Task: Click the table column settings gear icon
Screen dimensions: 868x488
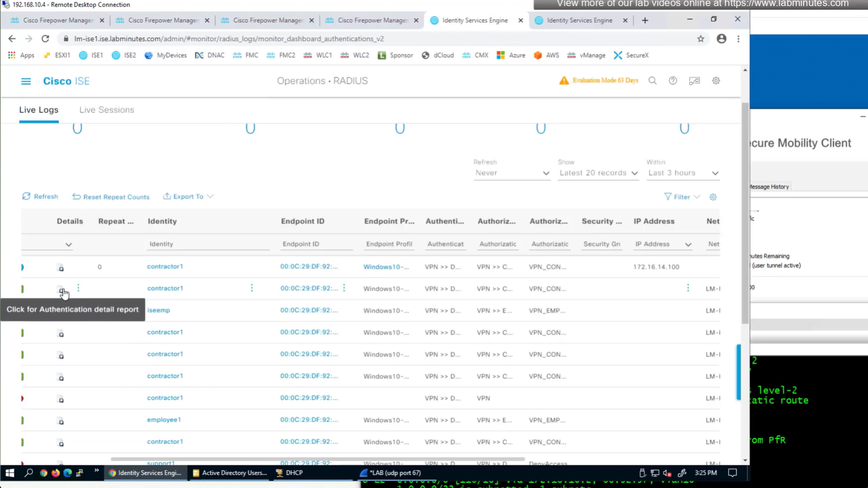Action: (x=712, y=197)
